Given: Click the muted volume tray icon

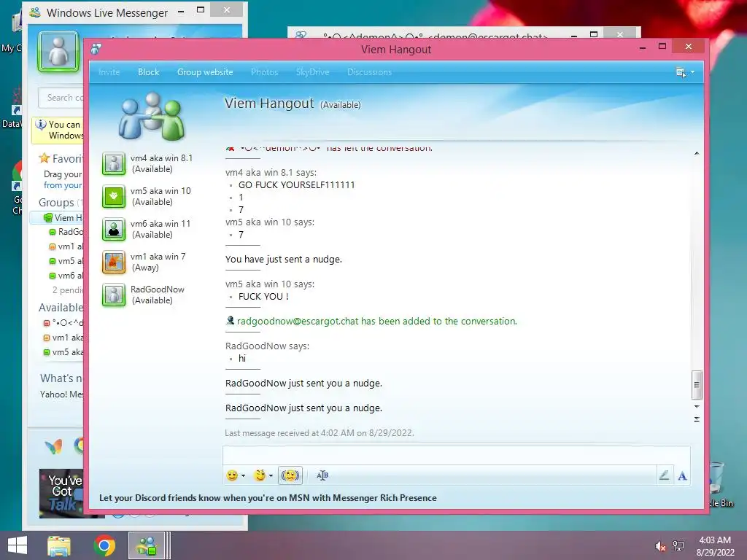Looking at the screenshot, I should coord(660,546).
